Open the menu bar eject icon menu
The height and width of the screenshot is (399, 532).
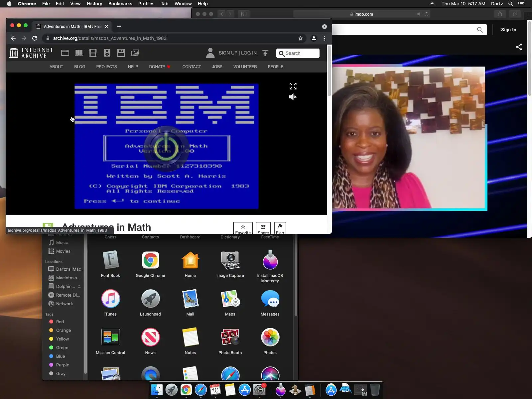432,4
